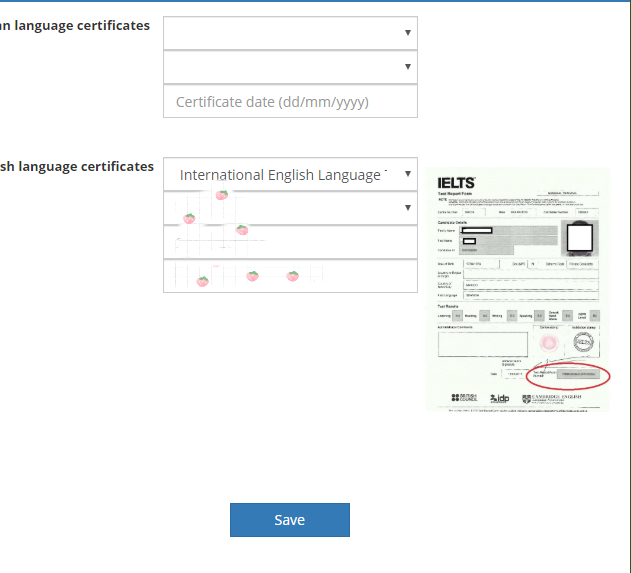The width and height of the screenshot is (631, 573).
Task: Click the candidate photo on the IELTS form
Action: [x=580, y=237]
